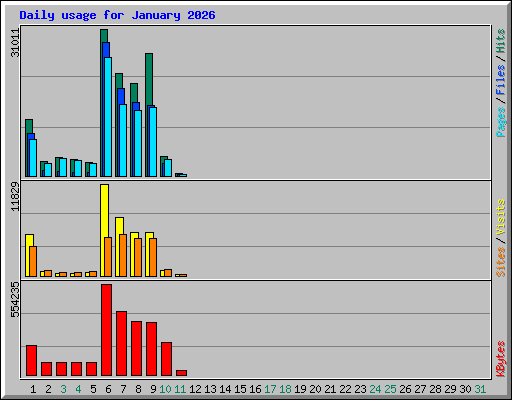Click green day label 17 on the x-axis
This screenshot has width=512, height=400.
pos(270,389)
